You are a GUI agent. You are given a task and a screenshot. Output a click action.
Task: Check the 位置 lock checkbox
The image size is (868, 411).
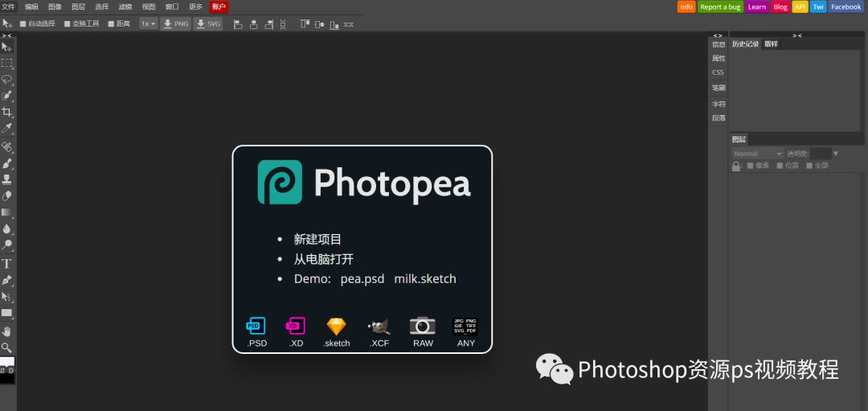(x=780, y=165)
